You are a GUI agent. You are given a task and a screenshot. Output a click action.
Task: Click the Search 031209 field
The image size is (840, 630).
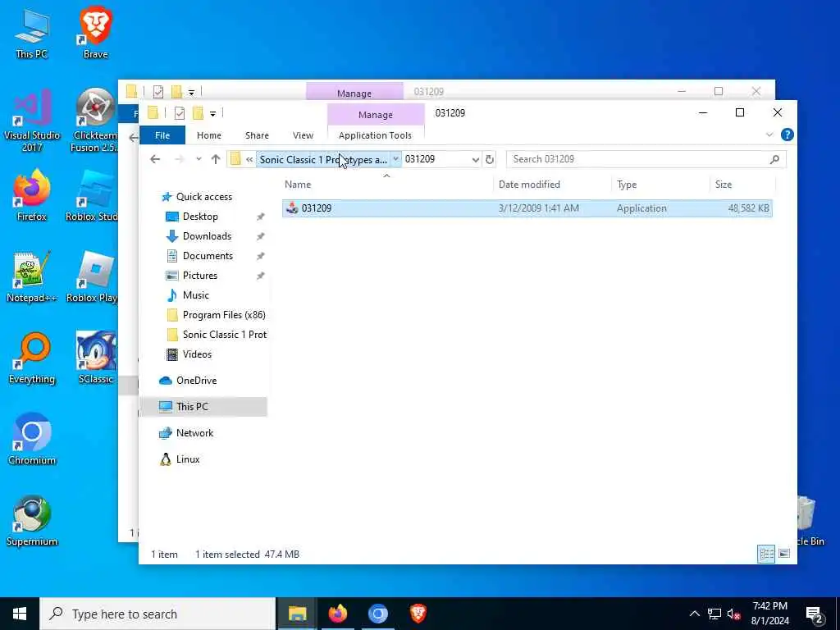point(646,159)
